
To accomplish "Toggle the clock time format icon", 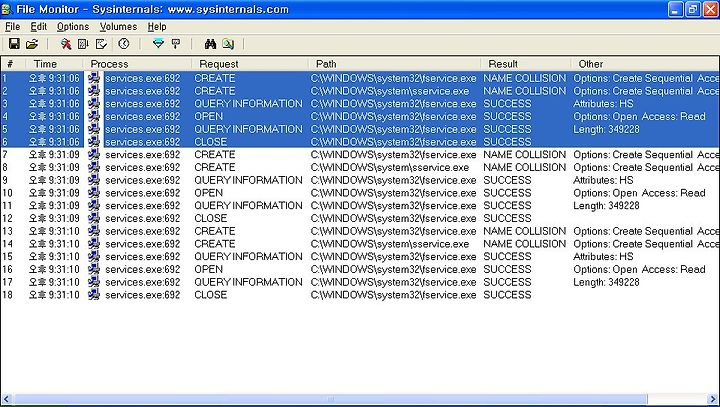I will pos(124,44).
